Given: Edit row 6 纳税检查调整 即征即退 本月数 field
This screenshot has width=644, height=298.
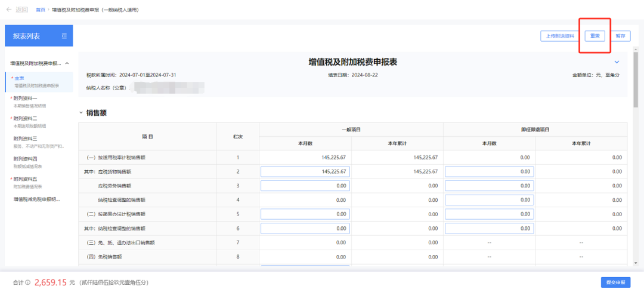Looking at the screenshot, I should point(489,229).
